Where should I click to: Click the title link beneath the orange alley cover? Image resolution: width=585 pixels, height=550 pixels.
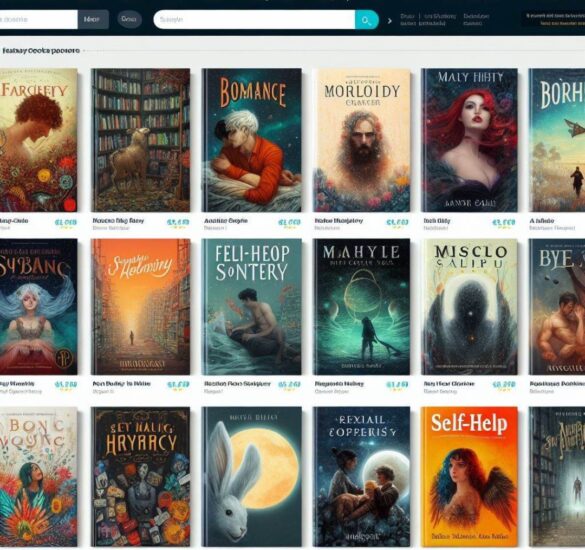(122, 384)
